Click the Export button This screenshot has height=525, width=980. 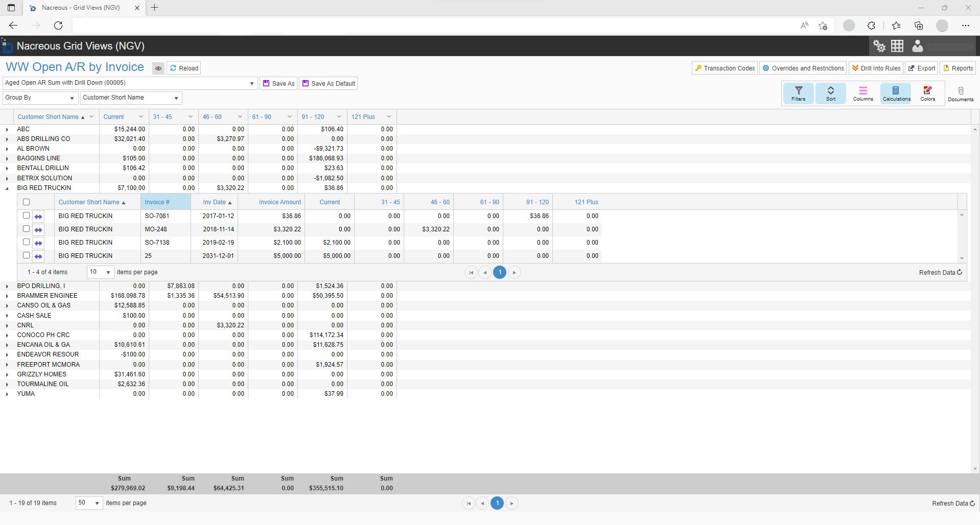click(921, 67)
